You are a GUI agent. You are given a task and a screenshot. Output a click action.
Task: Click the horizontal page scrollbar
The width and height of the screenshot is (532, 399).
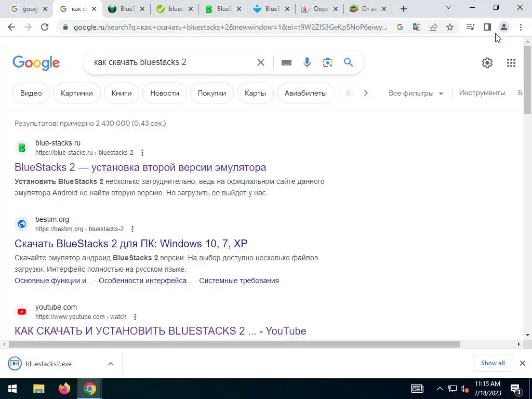coord(234,344)
